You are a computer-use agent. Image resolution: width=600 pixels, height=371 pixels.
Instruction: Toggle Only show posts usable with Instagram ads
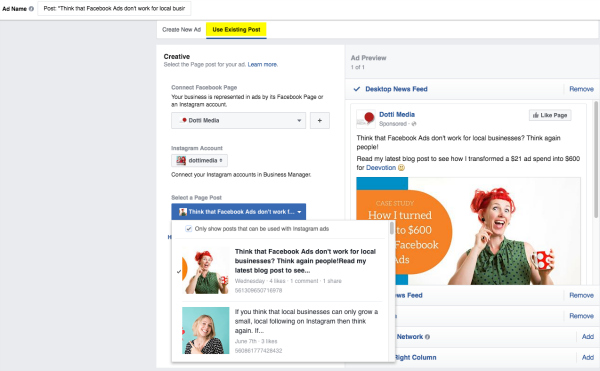(188, 229)
